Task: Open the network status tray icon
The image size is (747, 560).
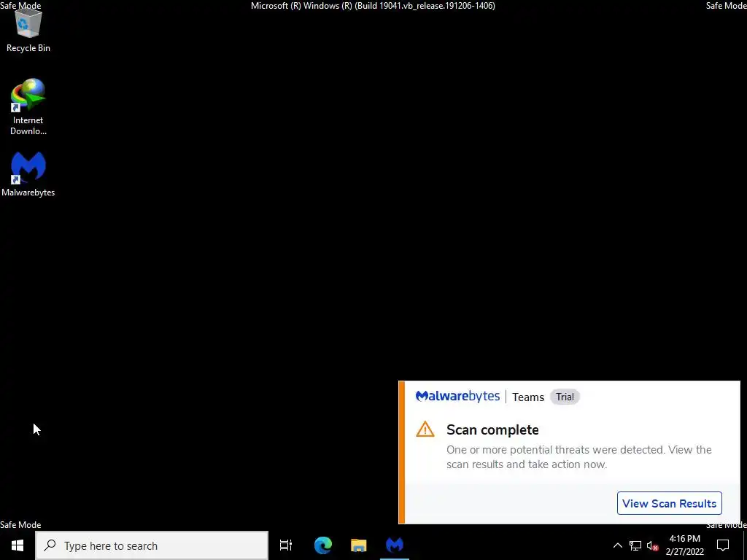Action: point(635,545)
